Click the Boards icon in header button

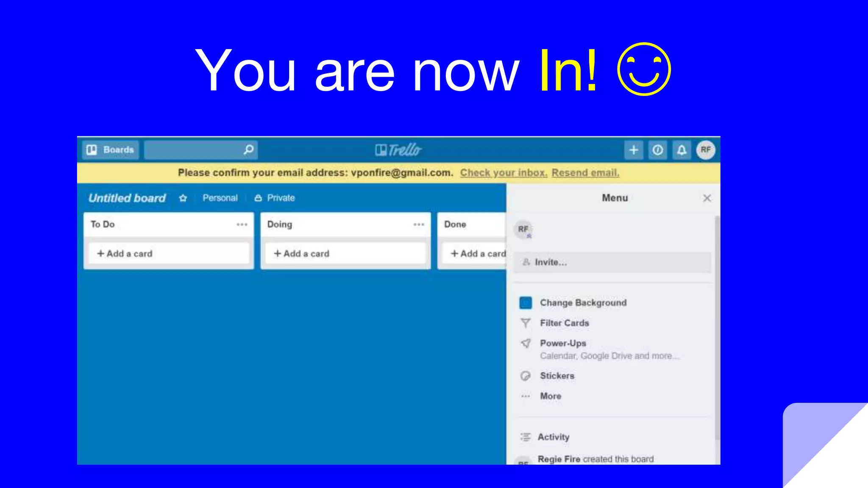pyautogui.click(x=92, y=150)
